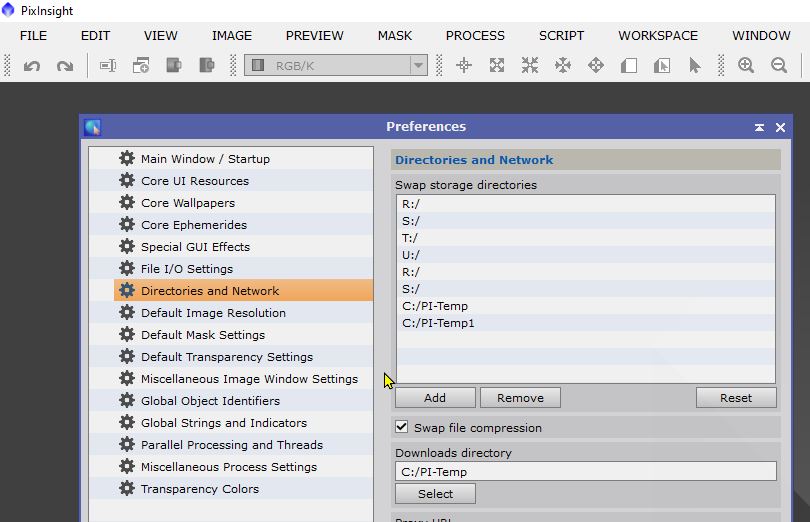Image resolution: width=810 pixels, height=522 pixels.
Task: Open the VIEW menu
Action: (x=161, y=36)
